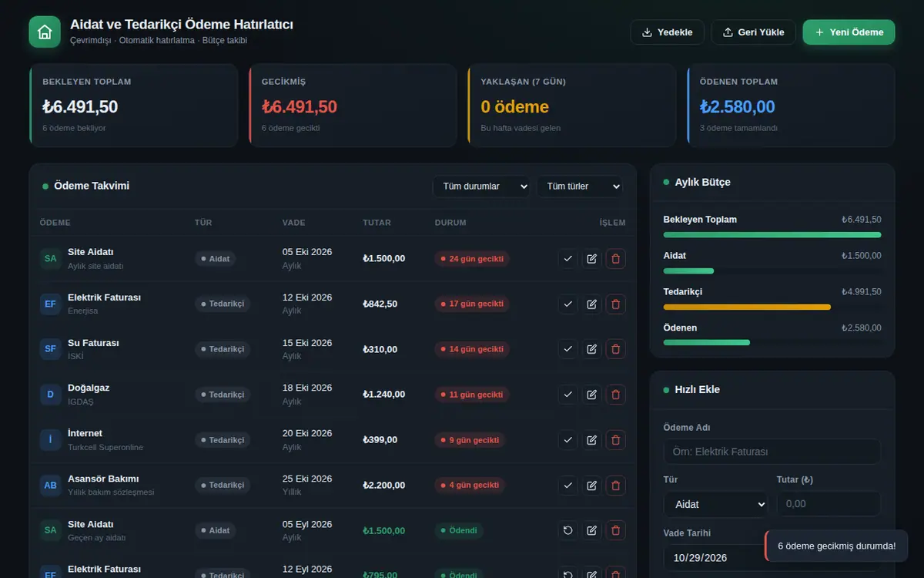Add a new payment with Yeni Ödeme
The height and width of the screenshot is (578, 924).
tap(849, 32)
